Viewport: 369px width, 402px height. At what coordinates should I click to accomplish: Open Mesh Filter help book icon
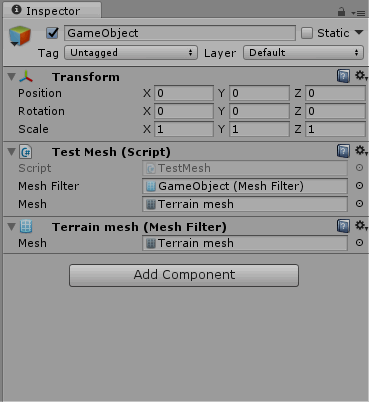coord(343,226)
